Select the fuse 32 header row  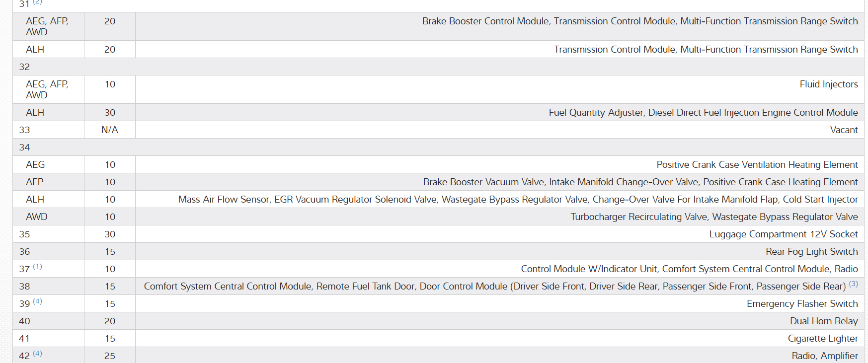[x=24, y=67]
